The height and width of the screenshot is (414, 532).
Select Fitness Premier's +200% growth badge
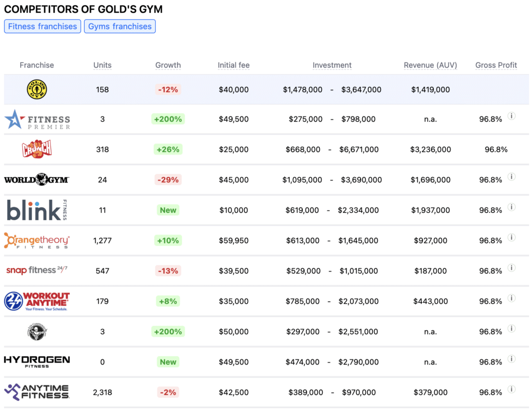[x=168, y=119]
